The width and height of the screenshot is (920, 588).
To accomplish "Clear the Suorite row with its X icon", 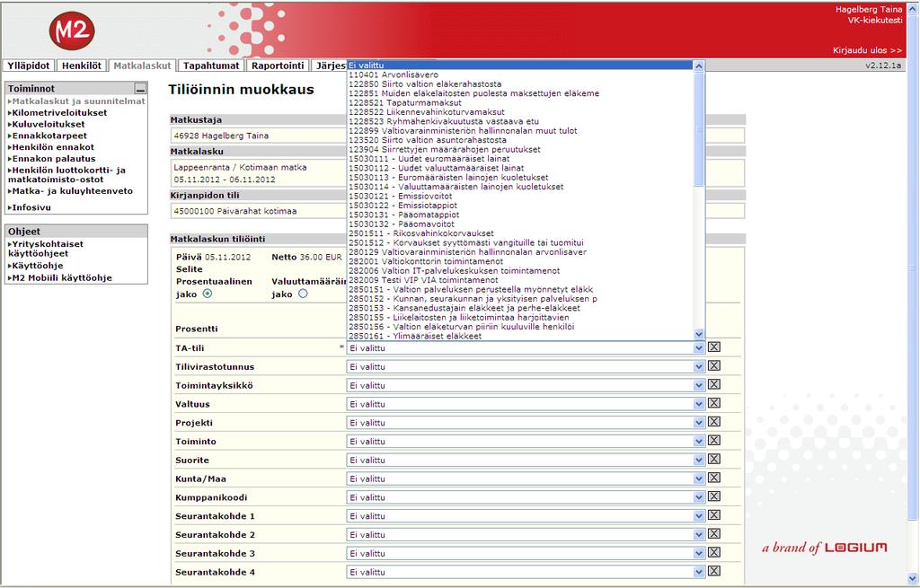I will (x=714, y=459).
